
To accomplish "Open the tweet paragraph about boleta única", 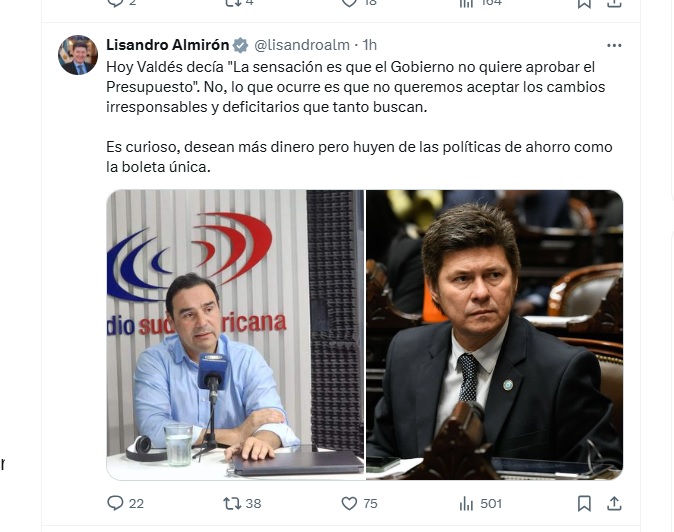I will [359, 157].
